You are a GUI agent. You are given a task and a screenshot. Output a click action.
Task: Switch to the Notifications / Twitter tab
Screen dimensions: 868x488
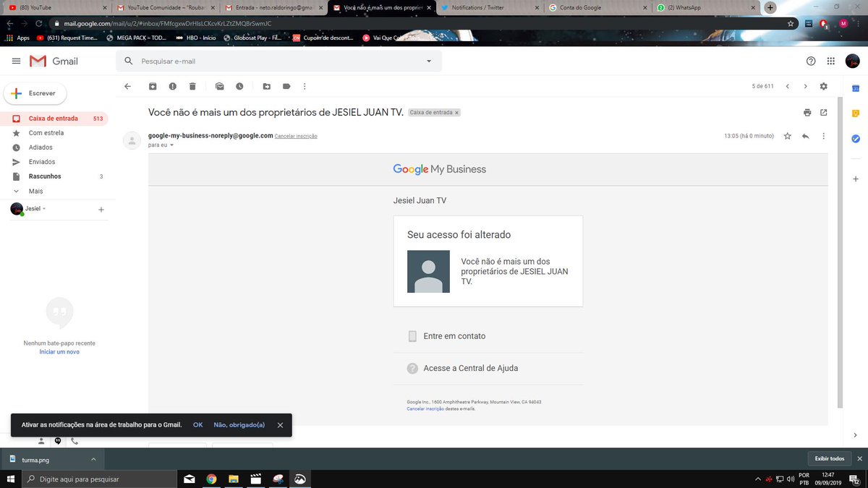pyautogui.click(x=490, y=7)
